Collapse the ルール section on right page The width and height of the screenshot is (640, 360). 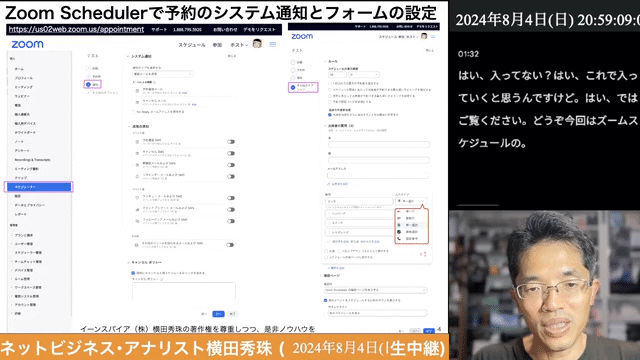click(x=325, y=61)
